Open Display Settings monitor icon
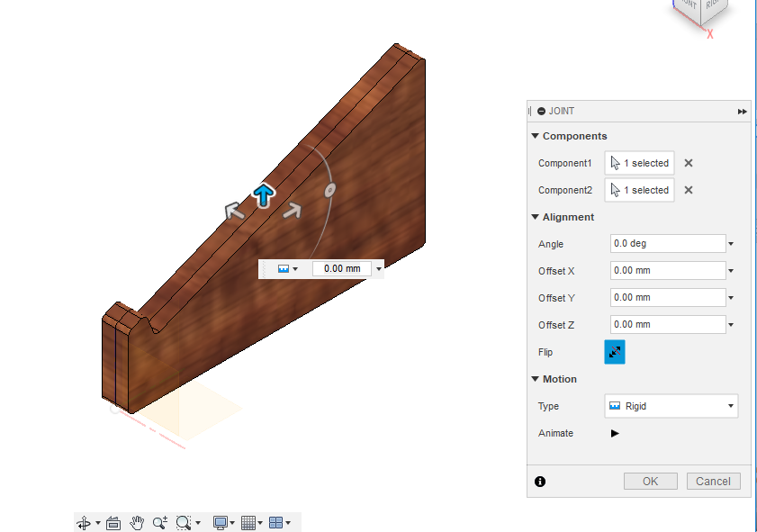Viewport: 757px width, 532px height. (x=221, y=523)
